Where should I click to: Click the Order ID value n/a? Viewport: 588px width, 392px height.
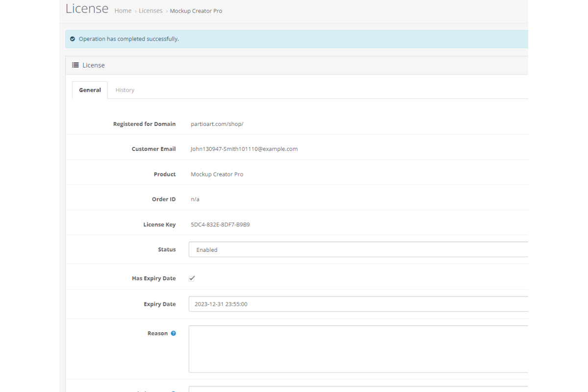tap(195, 199)
